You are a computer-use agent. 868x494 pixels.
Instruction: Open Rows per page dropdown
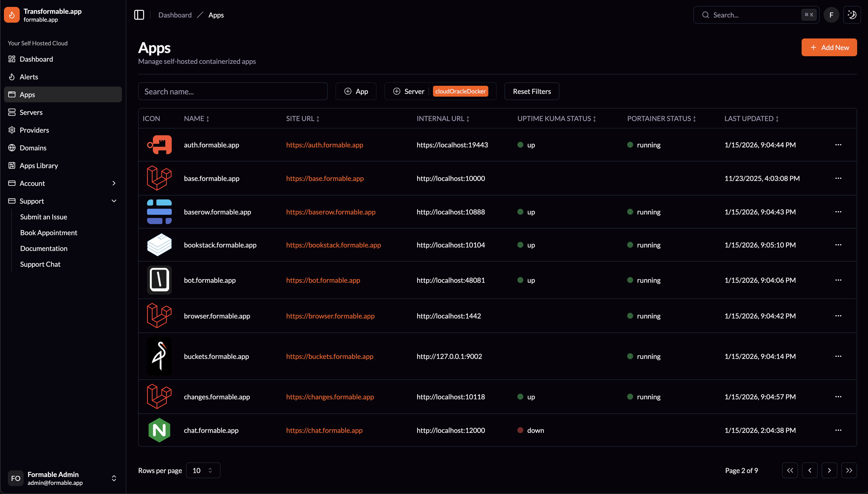203,470
